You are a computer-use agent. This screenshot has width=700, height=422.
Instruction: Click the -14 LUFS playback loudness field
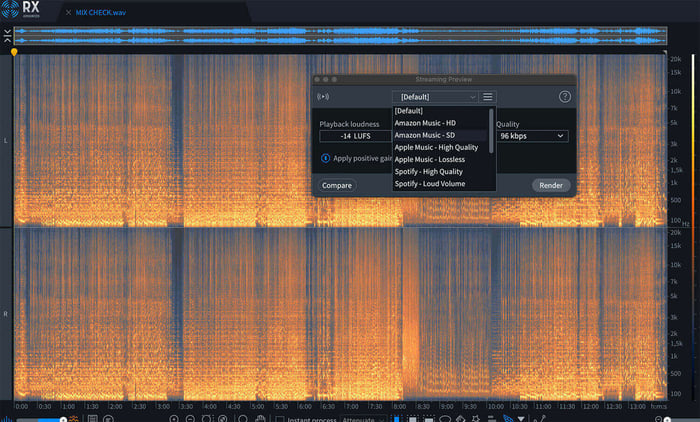click(x=355, y=136)
